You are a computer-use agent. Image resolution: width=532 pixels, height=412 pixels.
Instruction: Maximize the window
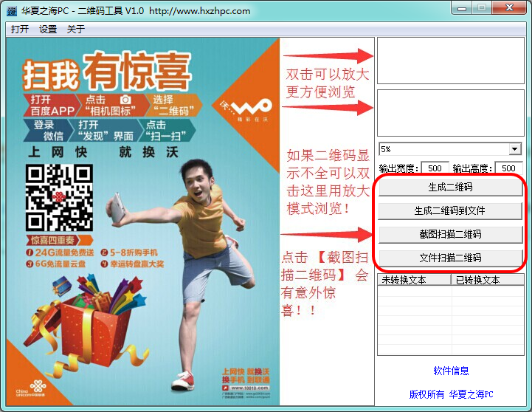pos(482,8)
